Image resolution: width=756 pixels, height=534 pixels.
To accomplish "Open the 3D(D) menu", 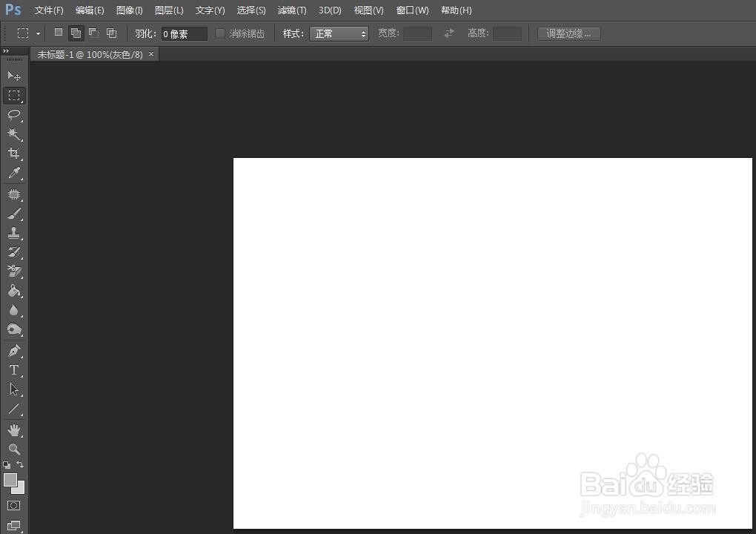I will click(x=329, y=10).
